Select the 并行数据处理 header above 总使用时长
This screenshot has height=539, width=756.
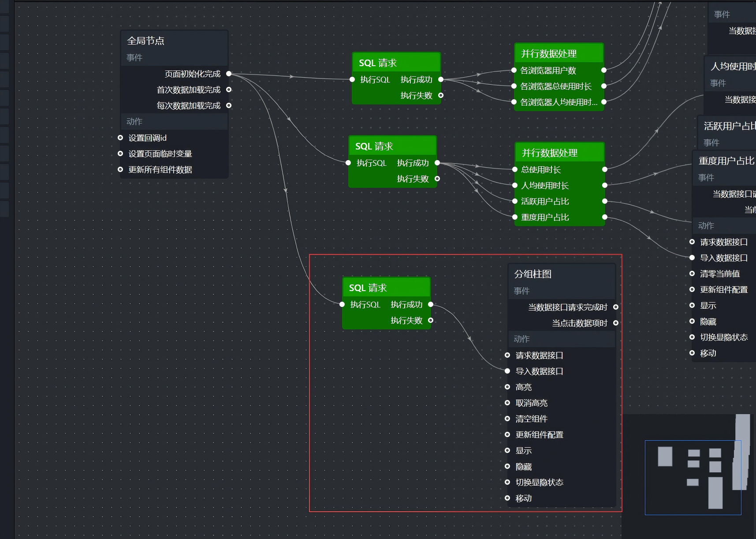(x=560, y=153)
